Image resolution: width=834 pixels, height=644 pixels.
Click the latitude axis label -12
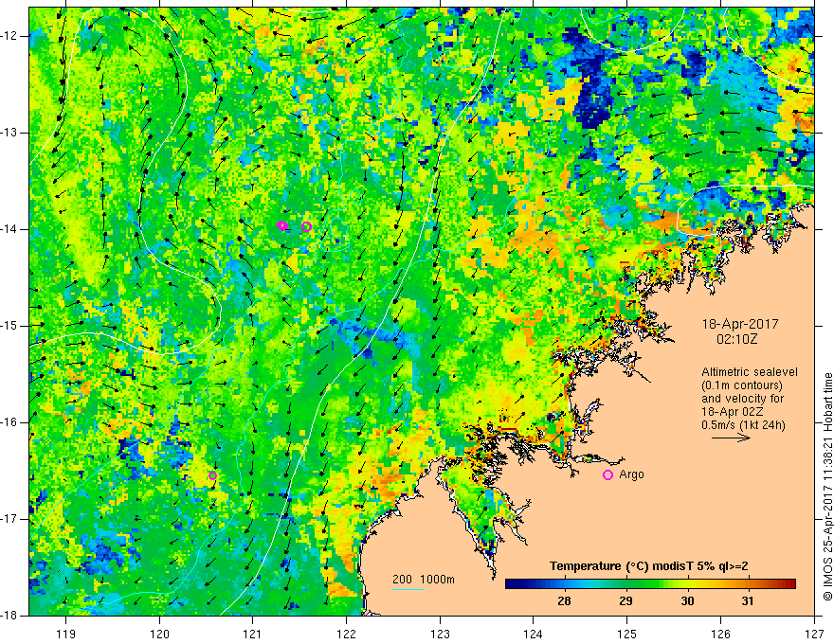pos(9,36)
